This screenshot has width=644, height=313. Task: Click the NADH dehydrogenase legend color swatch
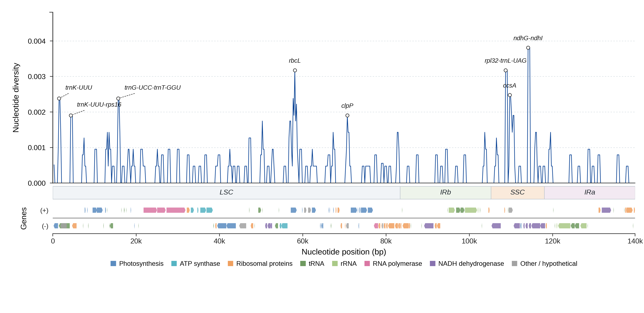click(433, 264)
